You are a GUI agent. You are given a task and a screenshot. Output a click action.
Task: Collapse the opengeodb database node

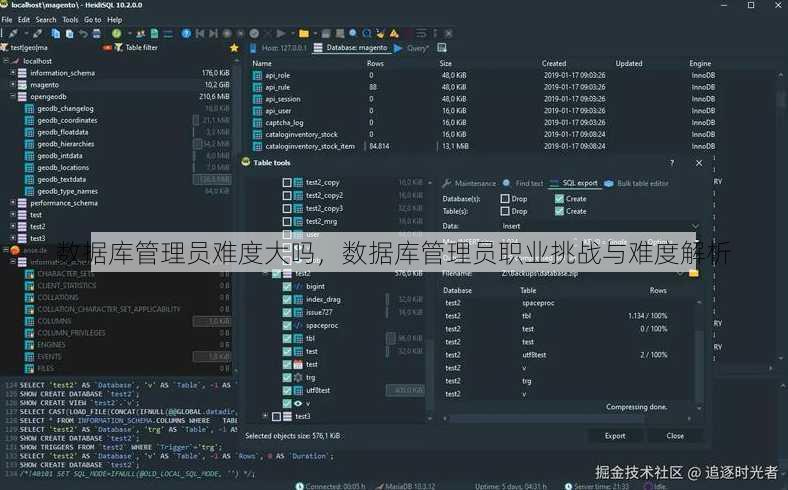(13, 96)
